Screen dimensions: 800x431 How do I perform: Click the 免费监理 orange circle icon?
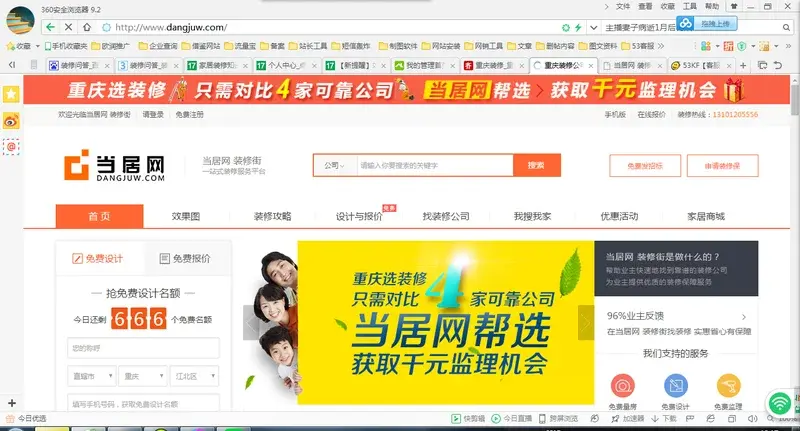click(x=729, y=386)
